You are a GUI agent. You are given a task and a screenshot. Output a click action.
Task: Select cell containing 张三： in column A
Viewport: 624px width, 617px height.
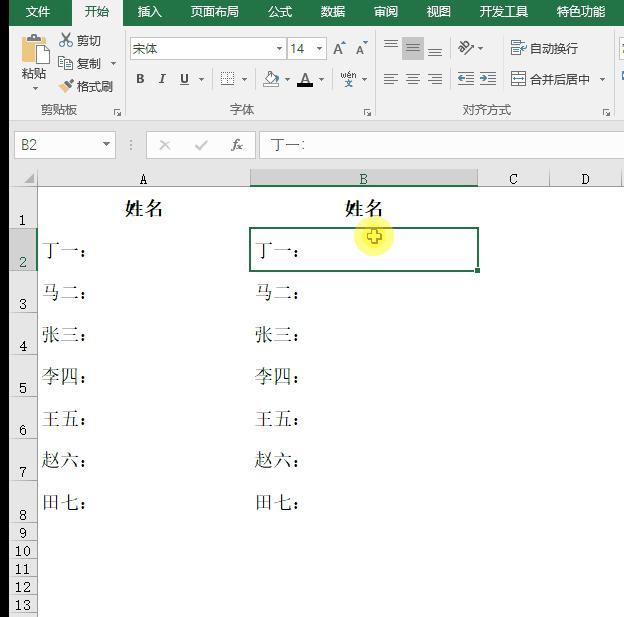tap(144, 334)
